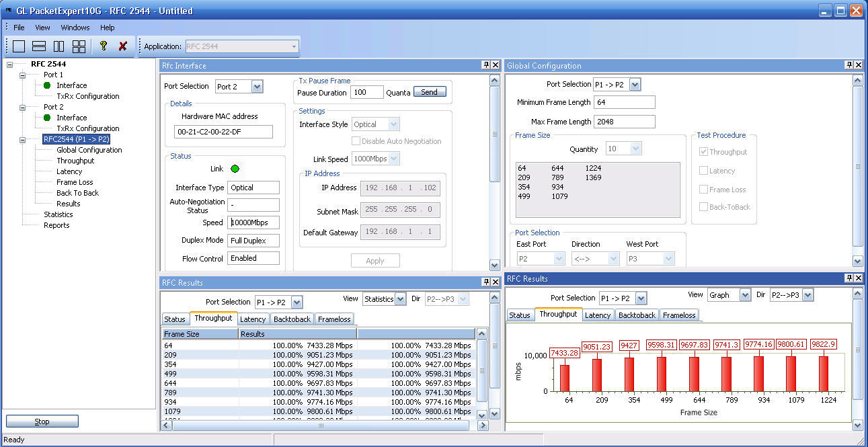Open Rfc Interface Port Selection dropdown
Screen dimensions: 868x447
tap(257, 87)
